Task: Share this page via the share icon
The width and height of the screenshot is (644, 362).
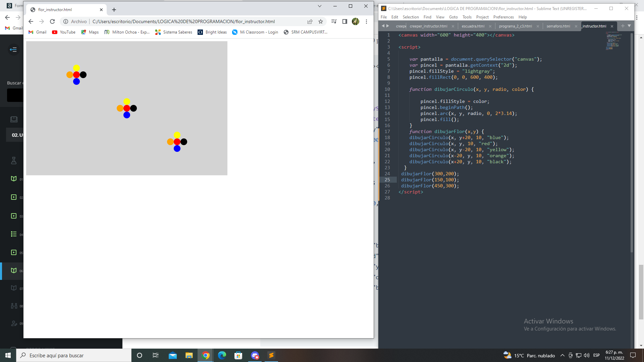Action: 310,21
